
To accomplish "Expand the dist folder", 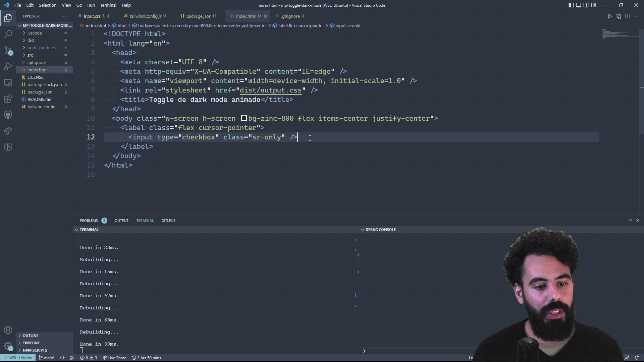I will 31,40.
